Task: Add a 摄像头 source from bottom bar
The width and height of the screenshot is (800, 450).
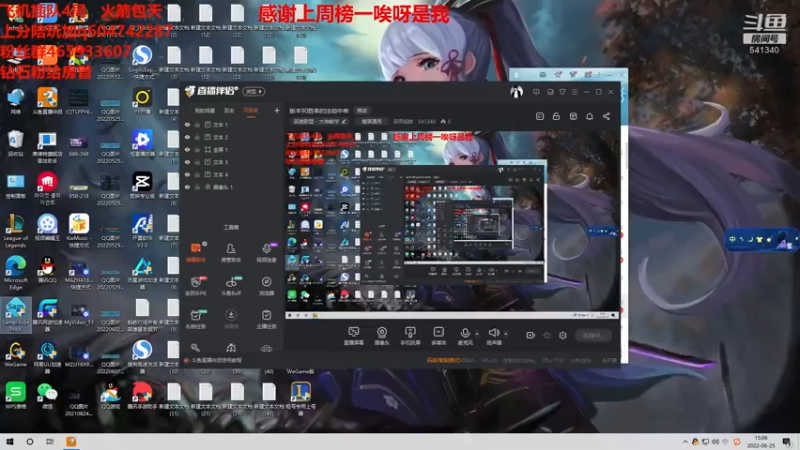Action: 382,336
